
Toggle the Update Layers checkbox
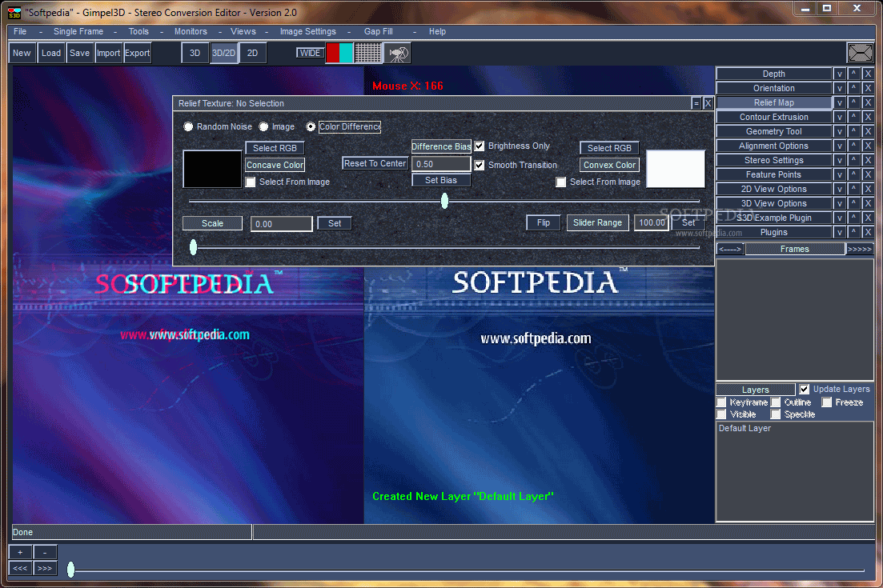[805, 389]
